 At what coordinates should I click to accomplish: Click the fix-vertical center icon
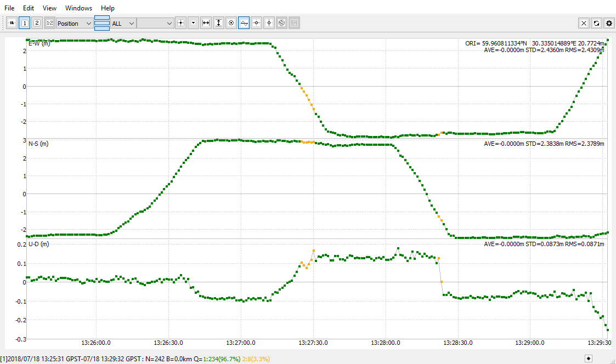pyautogui.click(x=269, y=23)
